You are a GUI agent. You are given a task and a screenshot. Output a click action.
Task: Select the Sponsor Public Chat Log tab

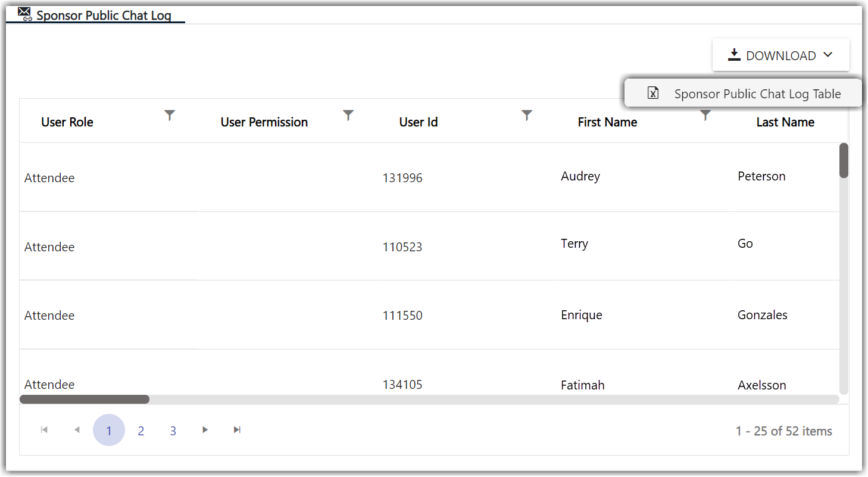95,15
